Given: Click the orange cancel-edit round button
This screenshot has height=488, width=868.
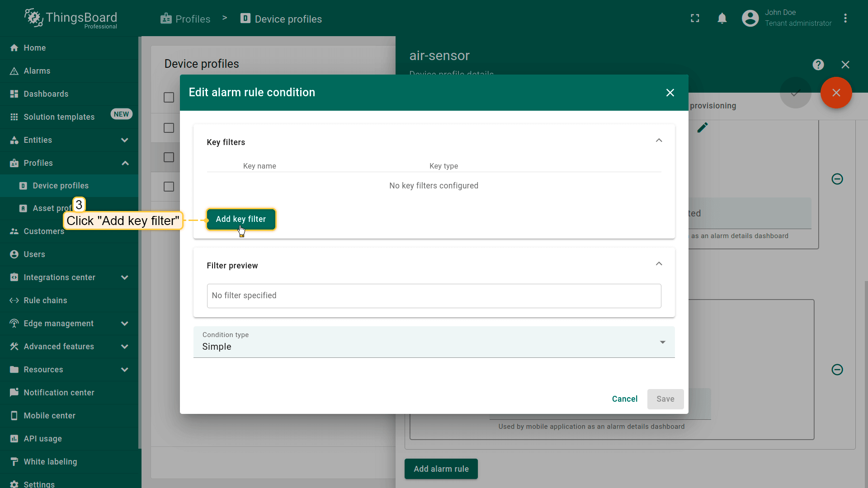Looking at the screenshot, I should (x=836, y=93).
